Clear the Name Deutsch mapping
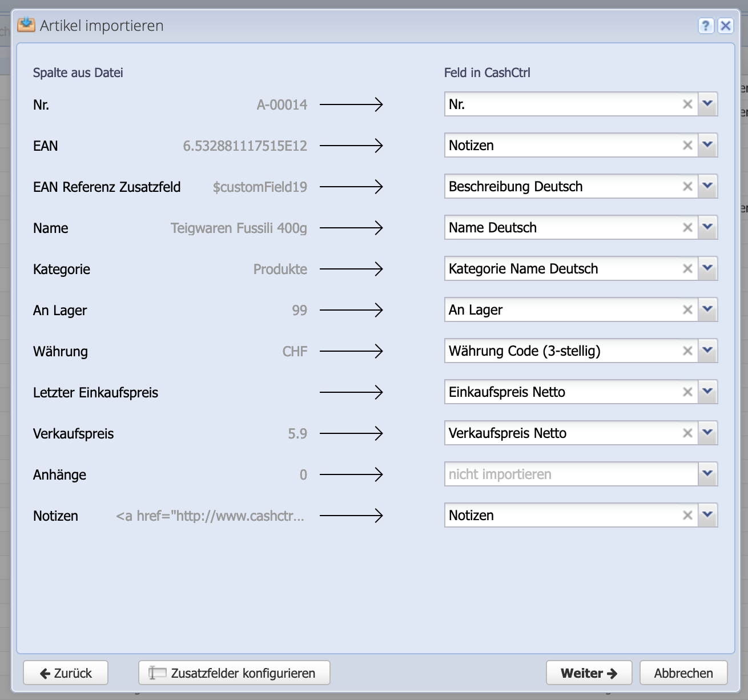Image resolution: width=748 pixels, height=700 pixels. (x=688, y=227)
